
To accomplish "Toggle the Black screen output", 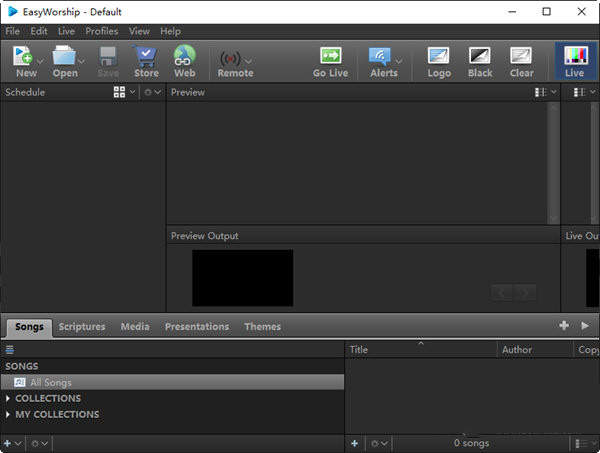I will [x=480, y=58].
